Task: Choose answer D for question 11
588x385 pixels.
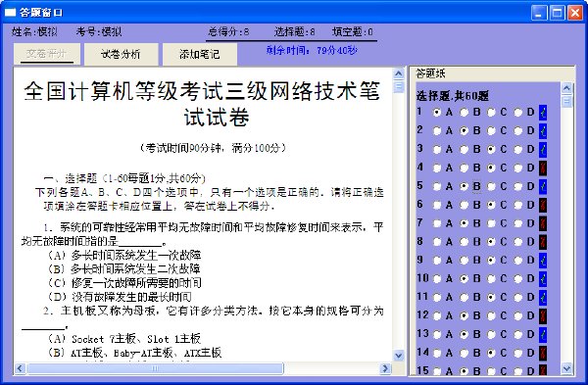Action: coord(518,297)
